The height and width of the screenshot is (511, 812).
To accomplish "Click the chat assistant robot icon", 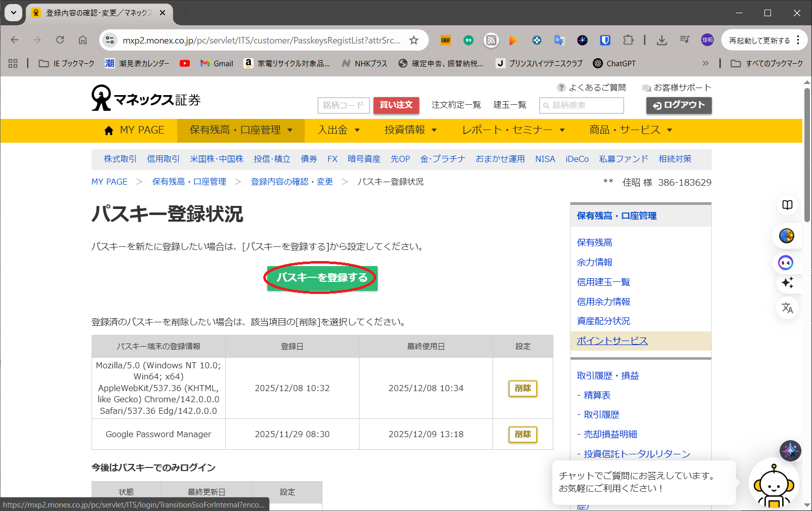I will point(773,486).
